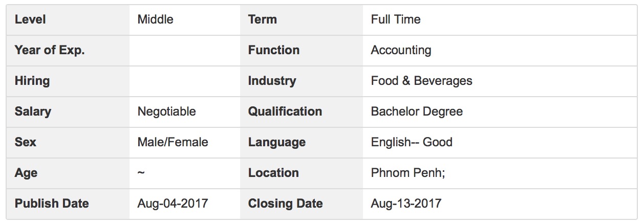Click the Closing Date label cell
This screenshot has height=224, width=644.
[x=301, y=204]
